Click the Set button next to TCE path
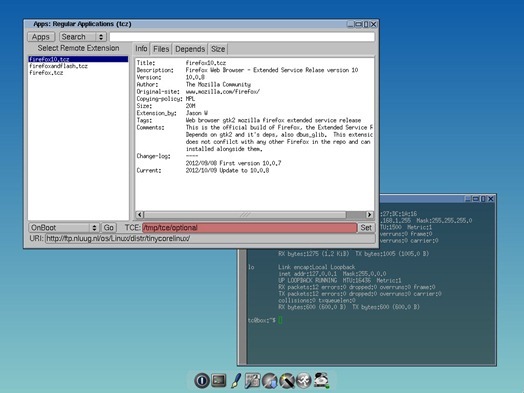Screen dimensions: 524x393 (366, 228)
